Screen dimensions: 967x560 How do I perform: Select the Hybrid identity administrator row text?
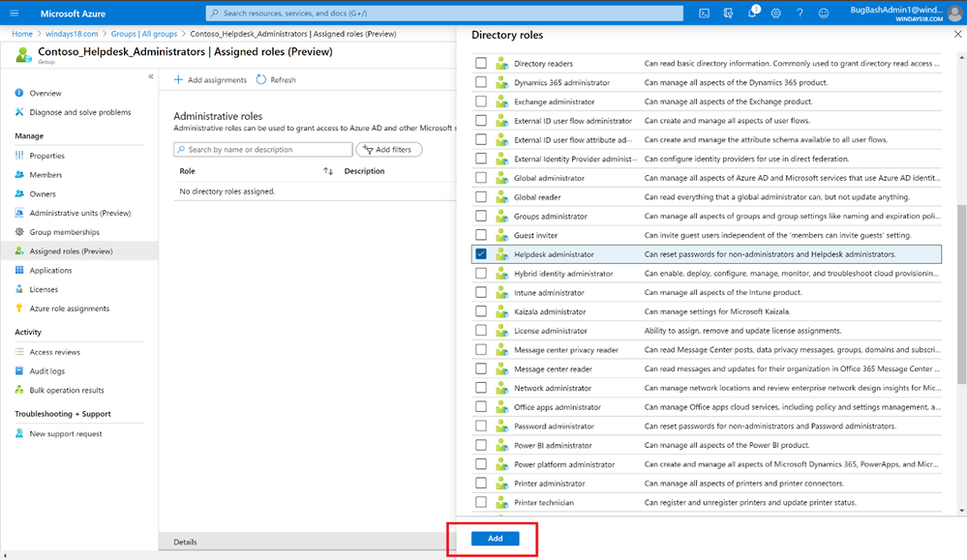click(563, 273)
